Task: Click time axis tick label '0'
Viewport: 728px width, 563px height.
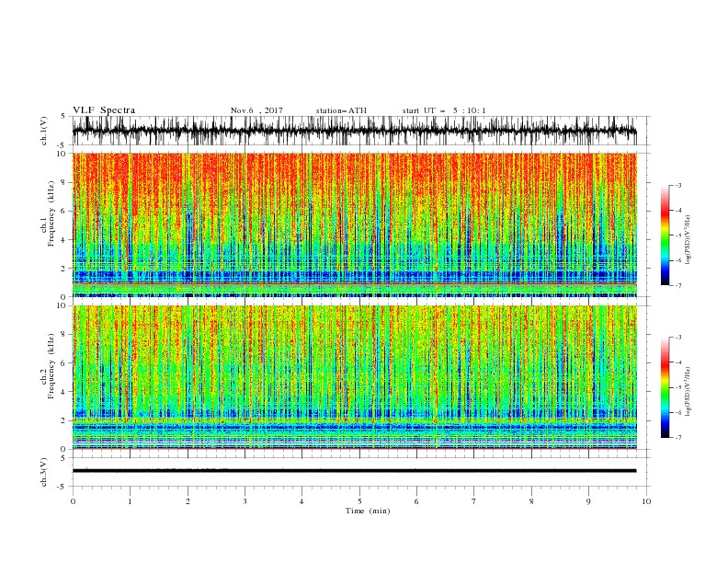Action: coord(73,501)
